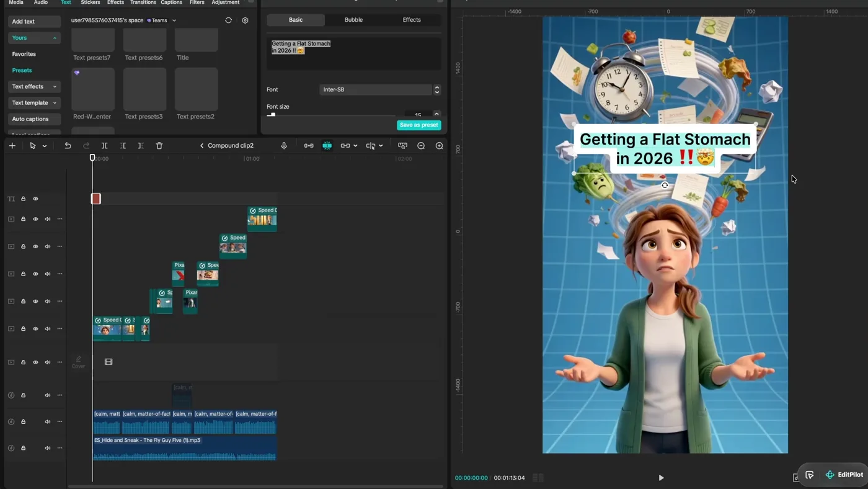Open the selection tool dropdown arrow
Viewport: 868px width, 489px height.
tap(45, 146)
